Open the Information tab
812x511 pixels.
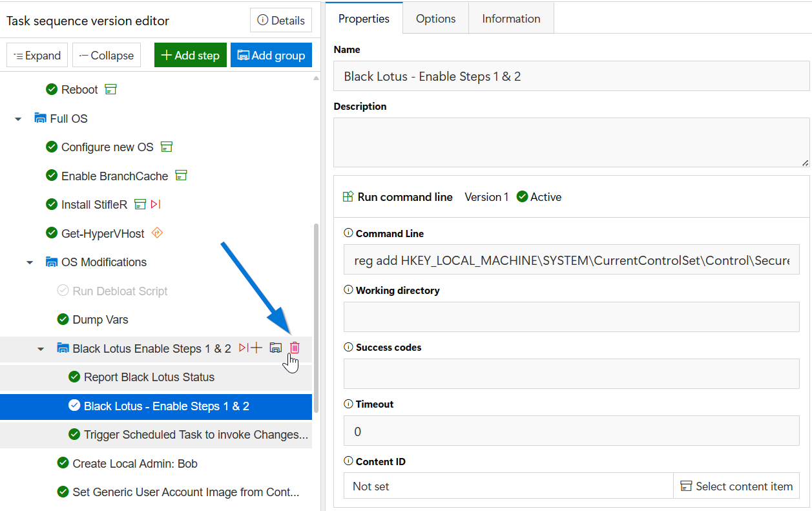[511, 19]
